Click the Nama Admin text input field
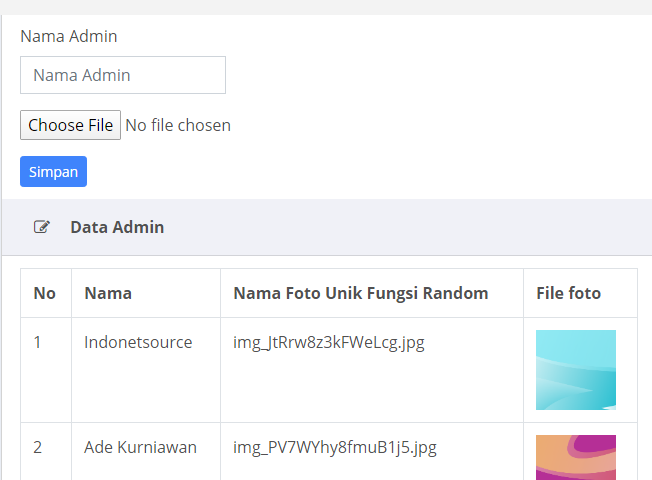This screenshot has height=480, width=652. (x=123, y=75)
